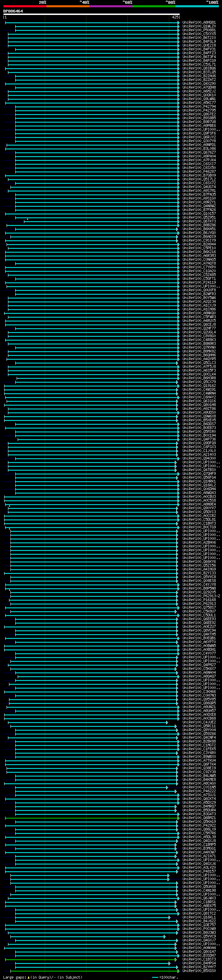Open hit UniRef100_B9R7U8
The image size is (222, 980).
tap(199, 122)
